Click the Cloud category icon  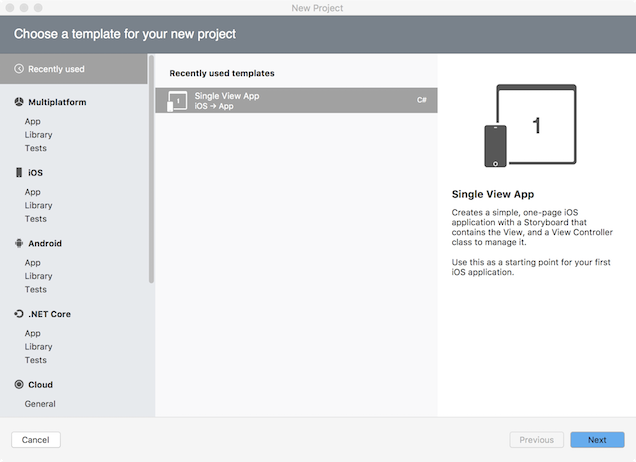[x=19, y=384]
